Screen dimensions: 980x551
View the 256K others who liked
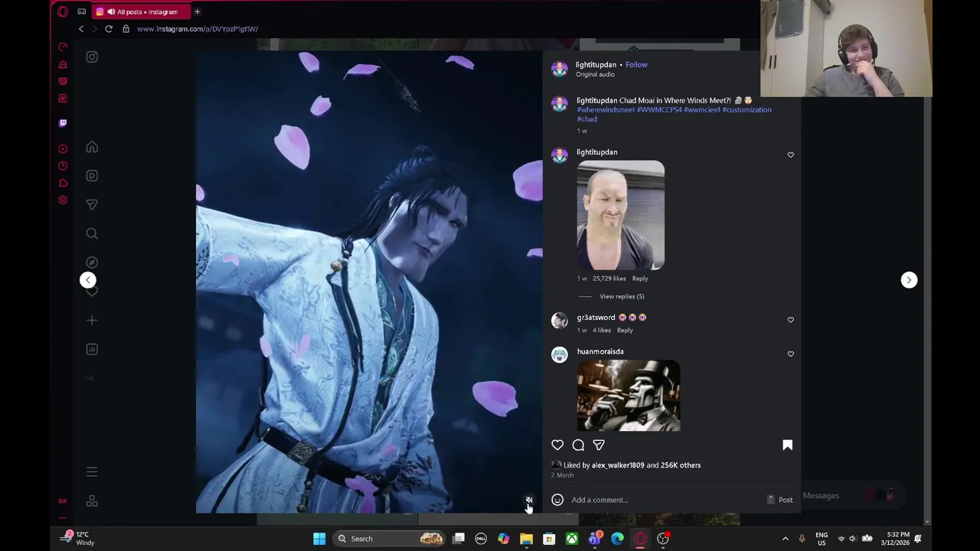[x=681, y=465]
